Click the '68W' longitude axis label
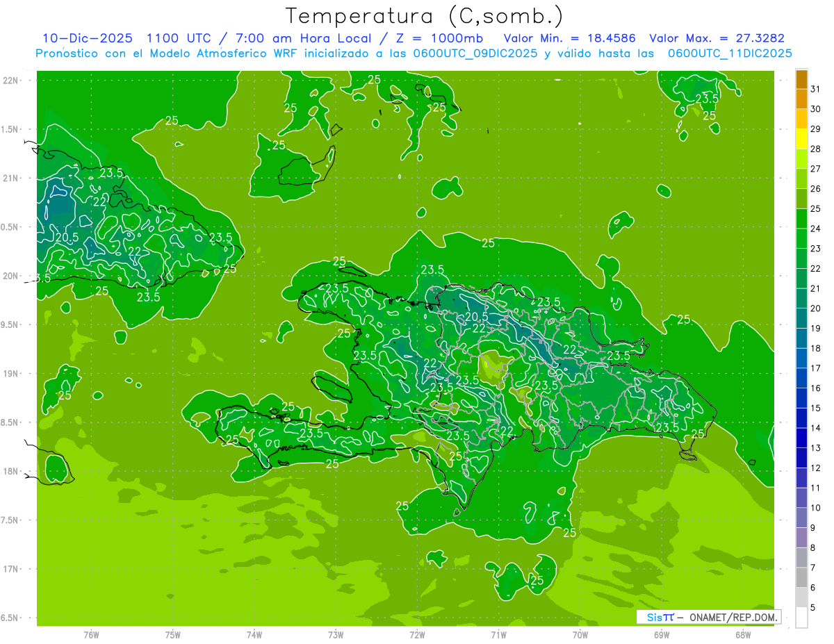834x644 pixels. (743, 635)
